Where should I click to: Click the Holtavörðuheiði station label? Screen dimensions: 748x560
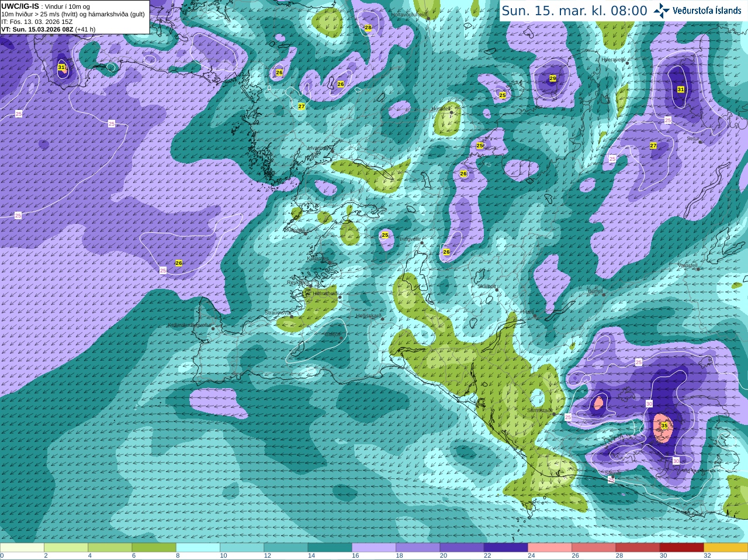[x=408, y=14]
